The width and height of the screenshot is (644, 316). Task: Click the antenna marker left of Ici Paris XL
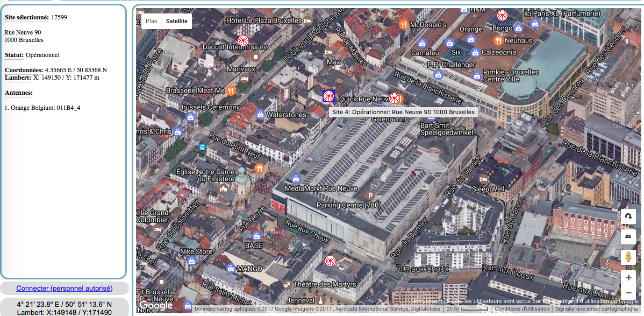tap(502, 16)
